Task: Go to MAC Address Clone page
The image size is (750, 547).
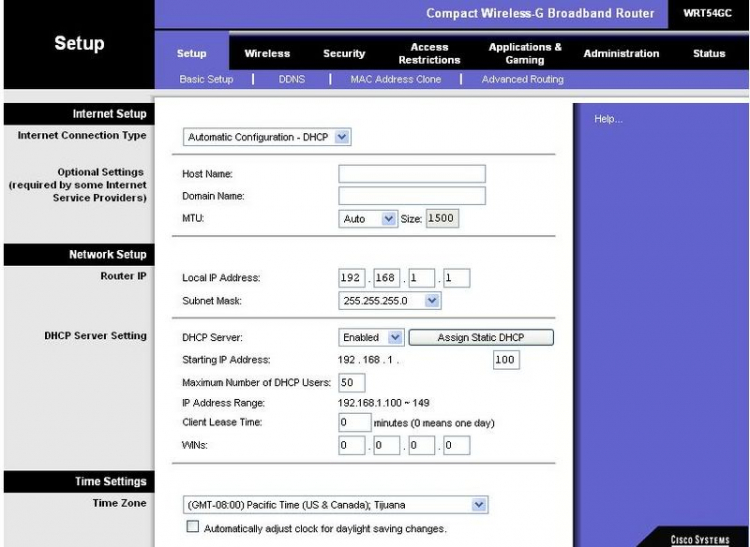Action: pyautogui.click(x=396, y=79)
